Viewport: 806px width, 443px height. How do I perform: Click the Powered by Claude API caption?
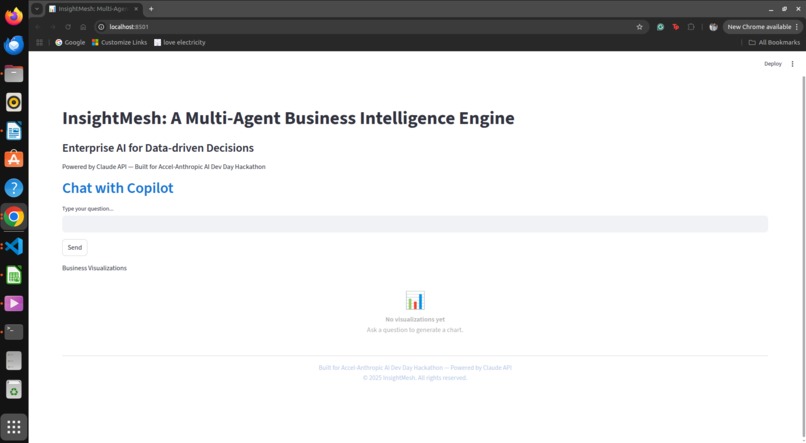click(x=163, y=167)
